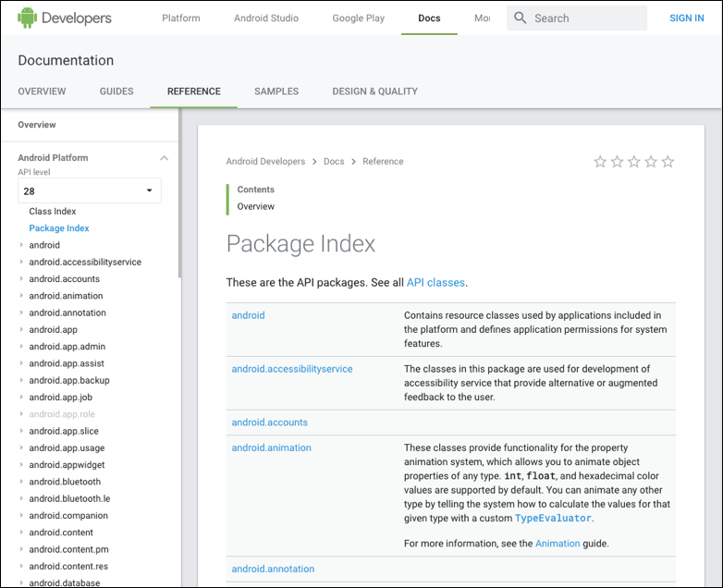723x588 pixels.
Task: Open android.accounts link in table
Action: (269, 423)
